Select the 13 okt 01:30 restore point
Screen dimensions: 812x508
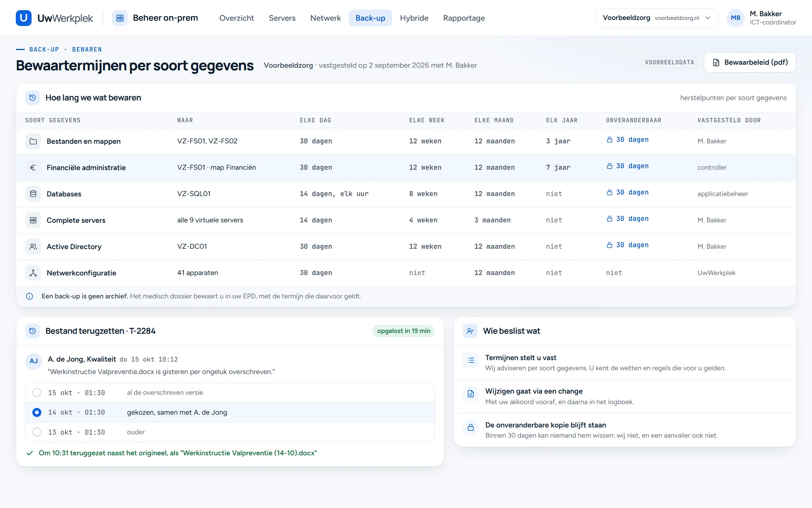pyautogui.click(x=230, y=432)
